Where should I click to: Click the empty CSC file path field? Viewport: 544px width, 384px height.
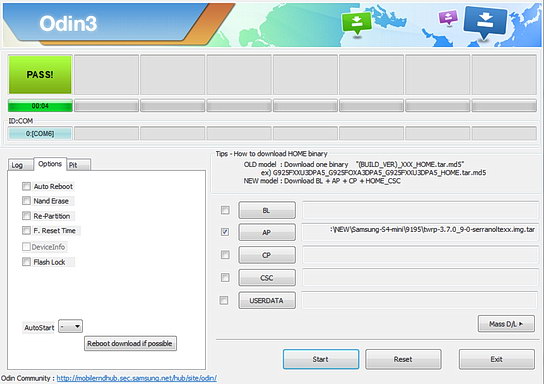420,278
